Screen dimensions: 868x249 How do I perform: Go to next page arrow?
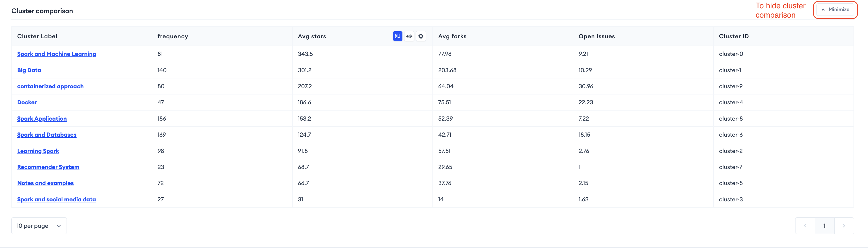point(844,226)
